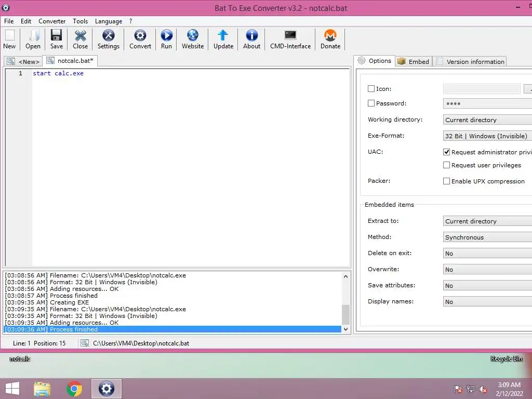
Task: Open the Action Center flag icon
Action: 458,389
